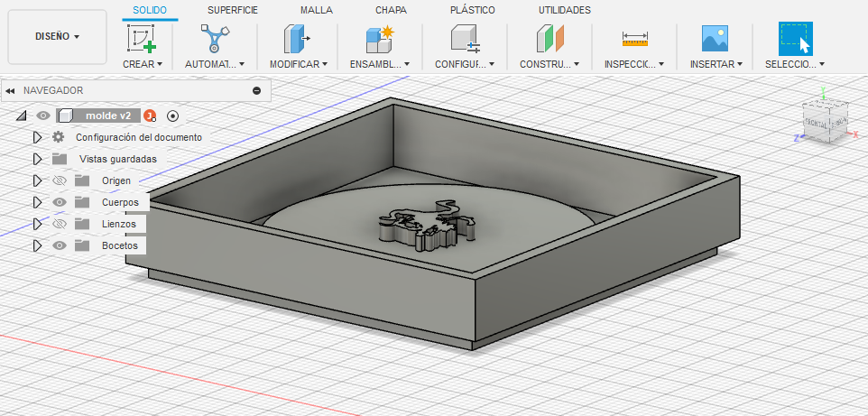
Task: Click the molde v2 component cube icon
Action: [x=66, y=116]
